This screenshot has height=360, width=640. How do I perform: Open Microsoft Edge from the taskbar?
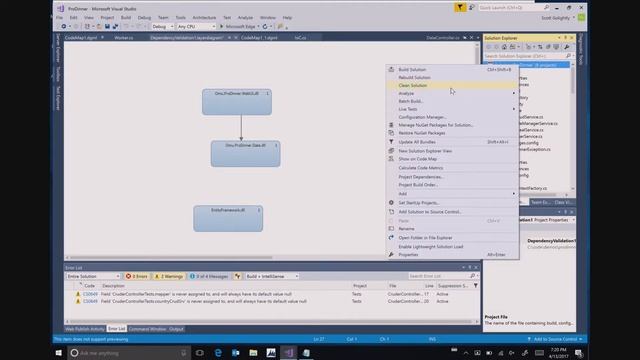pyautogui.click(x=218, y=353)
